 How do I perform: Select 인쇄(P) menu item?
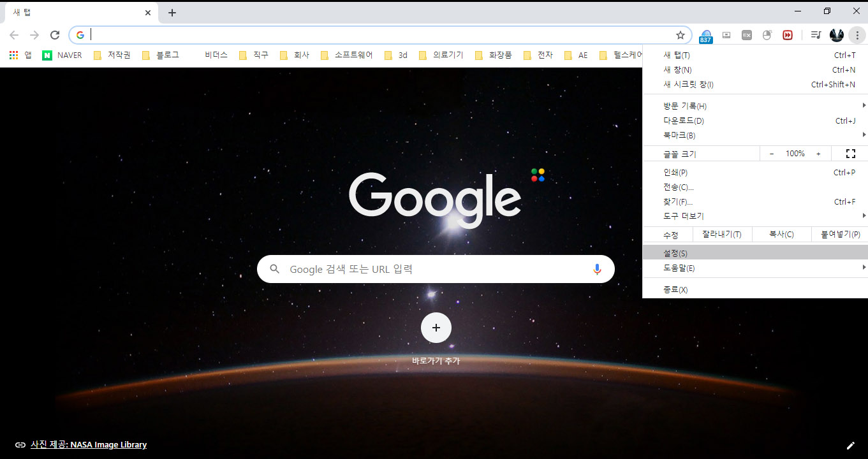(x=755, y=173)
